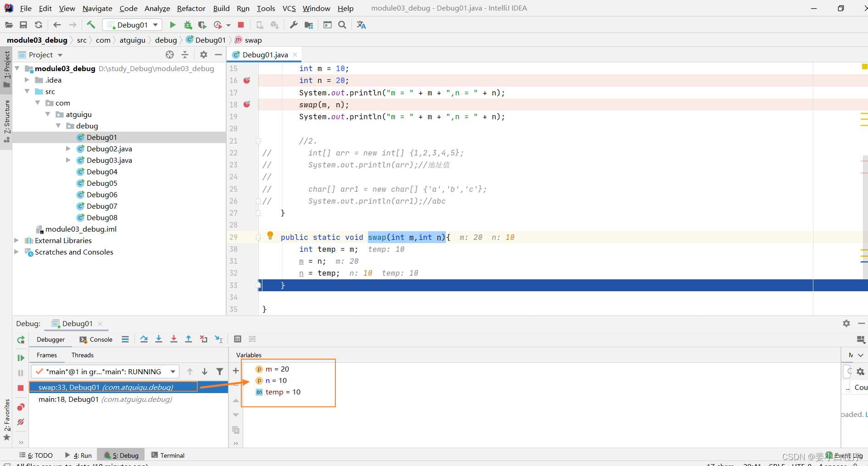Screen dimensions: 868x466
Task: Open Debug04 in project tree
Action: click(102, 172)
